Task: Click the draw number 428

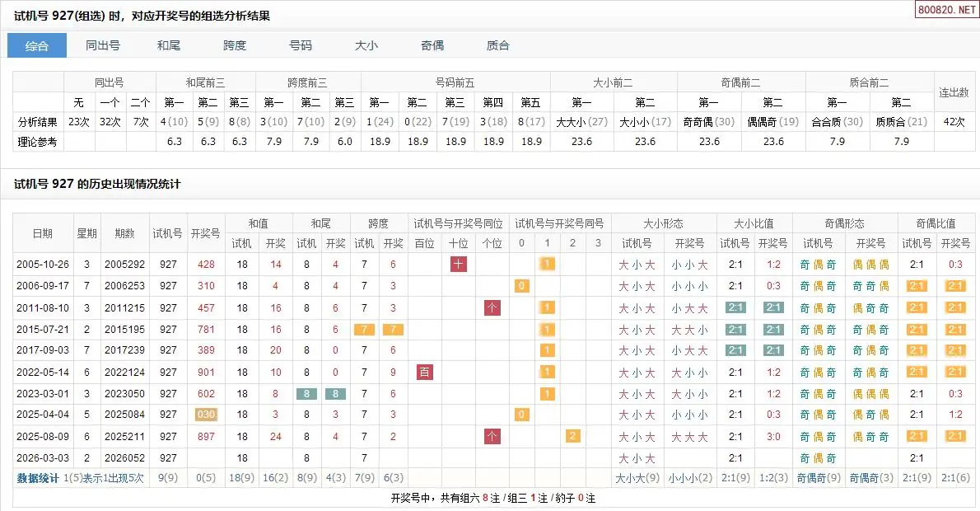Action: (x=206, y=265)
